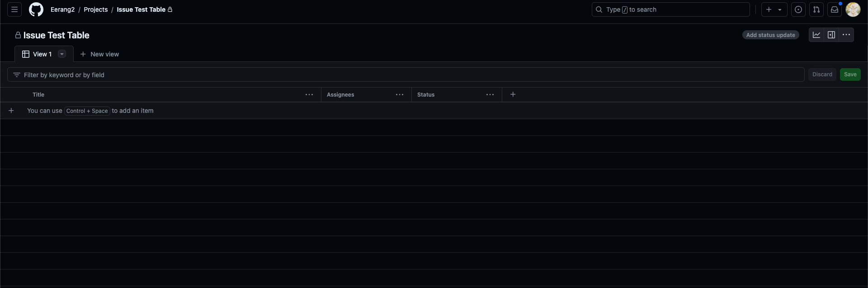Discard the view changes
Screen dimensions: 868x288
[x=822, y=74]
